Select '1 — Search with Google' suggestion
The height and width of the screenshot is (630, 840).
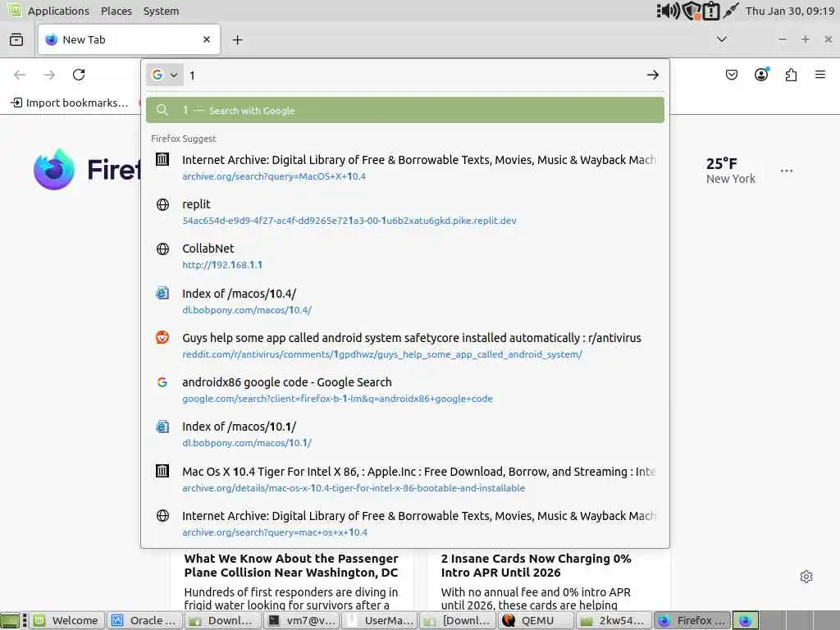tap(405, 111)
